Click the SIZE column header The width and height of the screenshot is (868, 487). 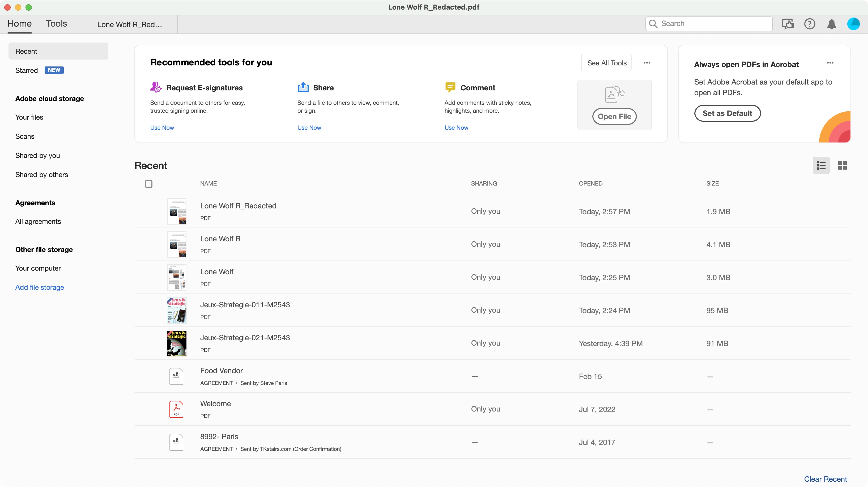tap(712, 183)
